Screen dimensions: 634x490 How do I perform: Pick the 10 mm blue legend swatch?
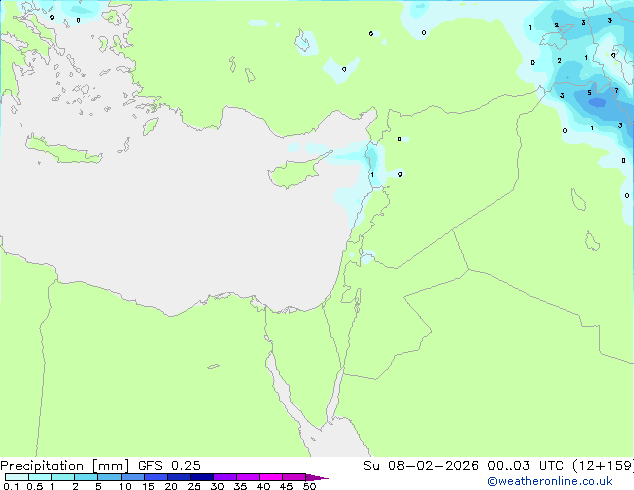pos(132,477)
